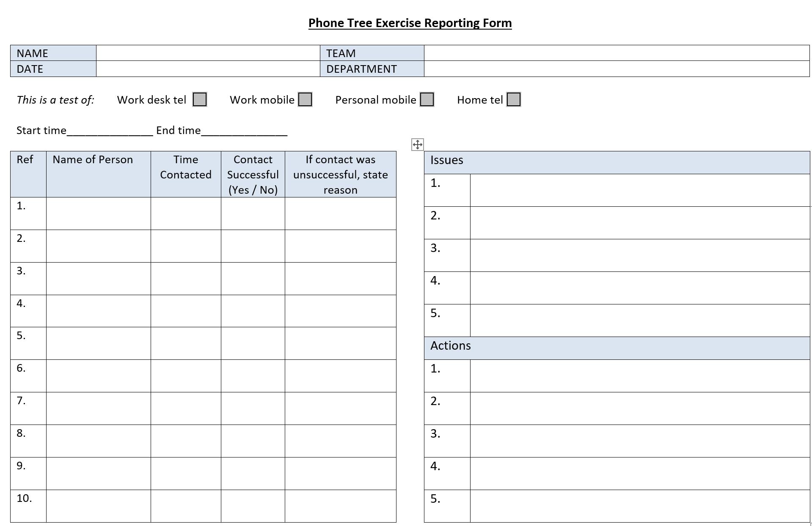Click the Start time blank line
This screenshot has height=526, width=812.
(x=110, y=131)
